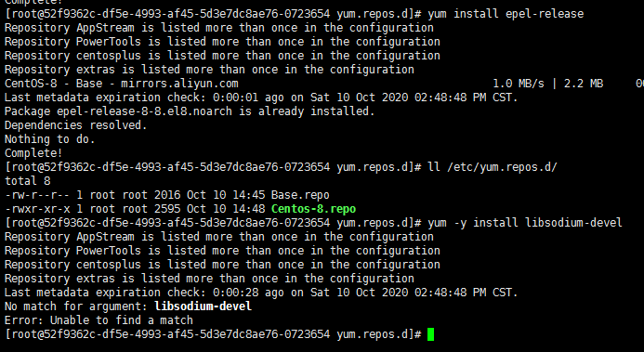
Task: Select the green Centos-8.repo filename
Action: [x=313, y=209]
